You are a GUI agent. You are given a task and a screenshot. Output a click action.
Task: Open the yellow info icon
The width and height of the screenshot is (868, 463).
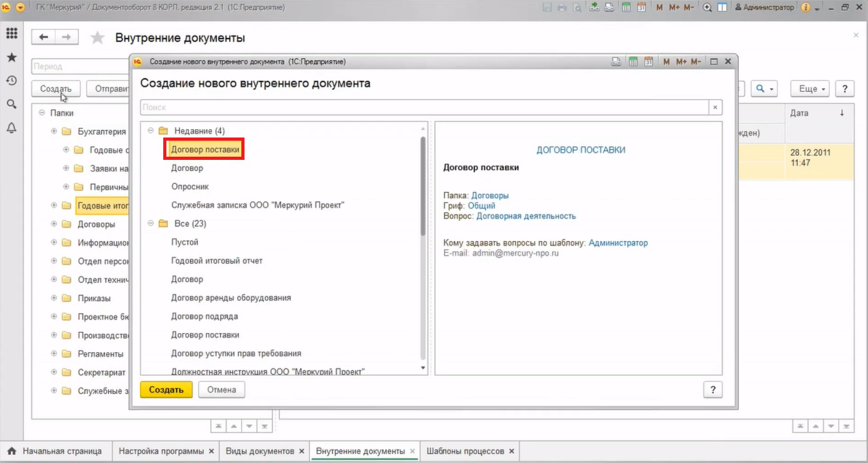tap(805, 8)
